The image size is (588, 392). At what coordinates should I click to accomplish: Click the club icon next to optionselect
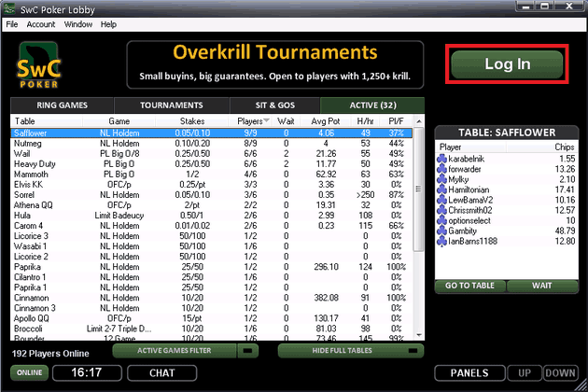(441, 220)
